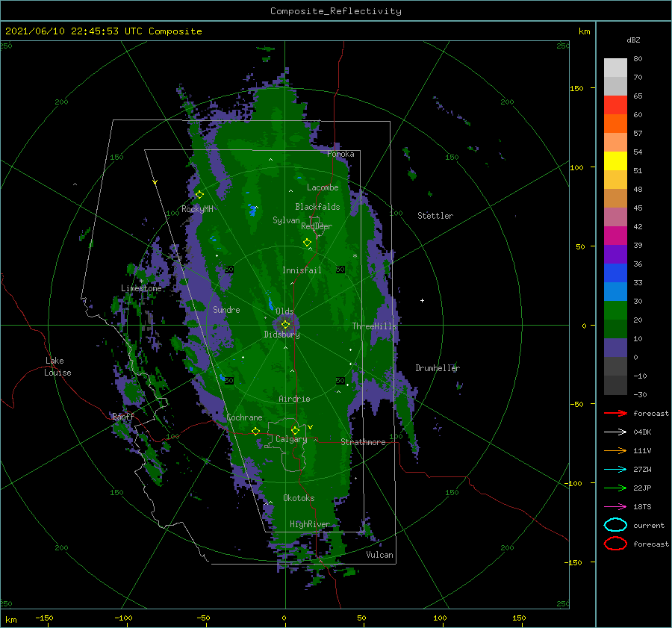Click the red forecast ellipse legend icon
The width and height of the screenshot is (672, 628).
point(615,544)
